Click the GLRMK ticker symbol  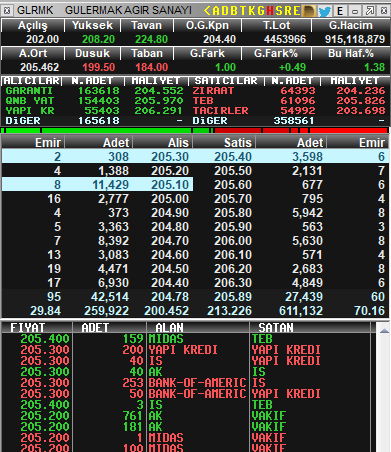coord(35,10)
